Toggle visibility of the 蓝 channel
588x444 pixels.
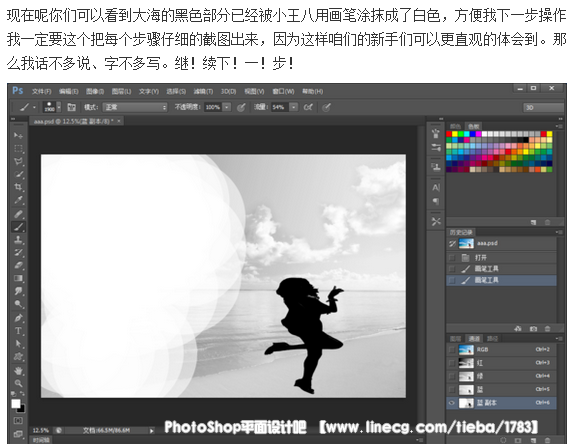[x=452, y=390]
